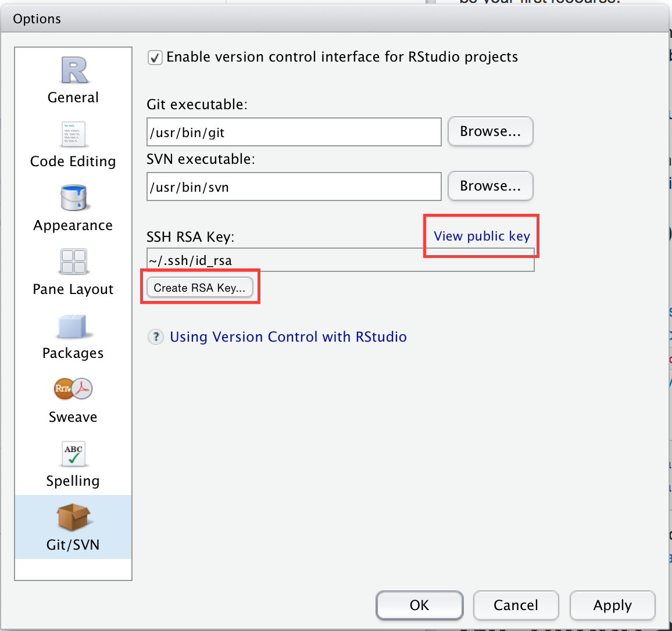Viewport: 672px width, 631px height.
Task: Choose the Spelling ABC check icon
Action: point(73,454)
